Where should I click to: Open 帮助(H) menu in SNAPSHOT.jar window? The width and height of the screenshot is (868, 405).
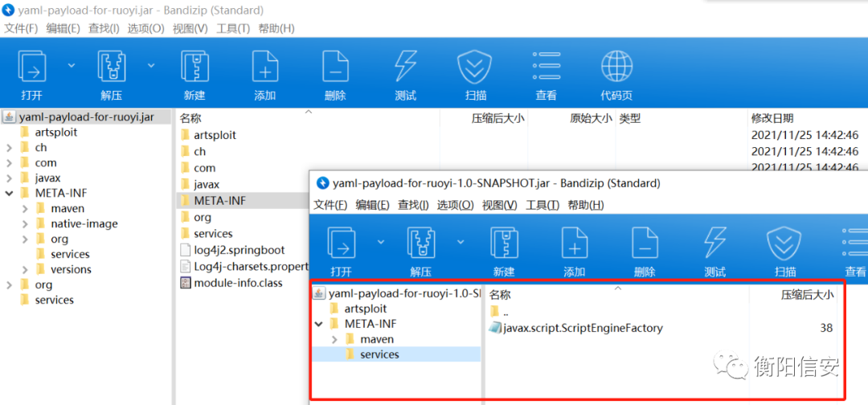[x=586, y=205]
